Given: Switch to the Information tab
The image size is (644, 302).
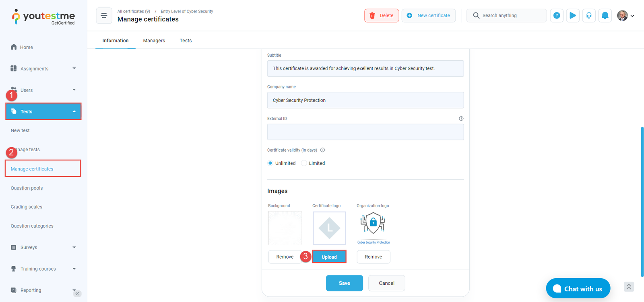Looking at the screenshot, I should coord(116,41).
